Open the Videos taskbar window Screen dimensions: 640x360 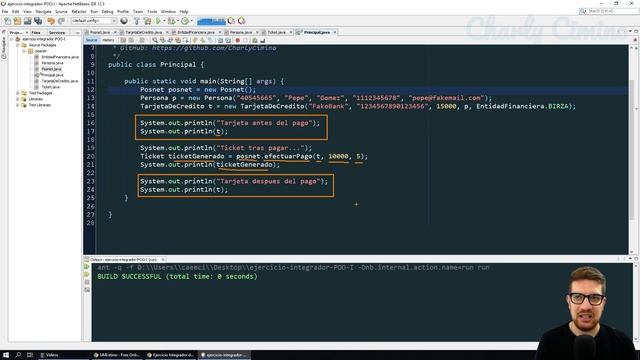[63, 355]
